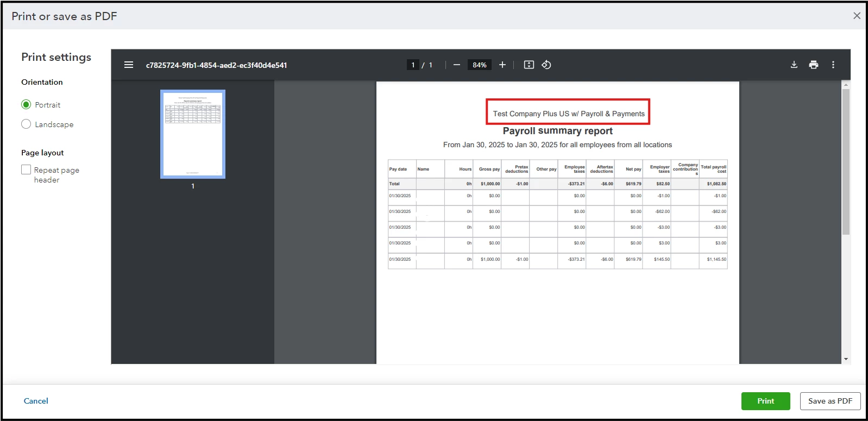Click the Pretax deductions column header
Image resolution: width=868 pixels, height=421 pixels.
pos(517,169)
